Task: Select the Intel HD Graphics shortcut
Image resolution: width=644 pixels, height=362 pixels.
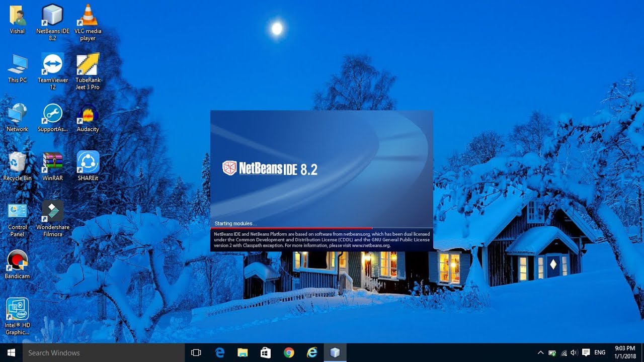Action: click(x=17, y=317)
